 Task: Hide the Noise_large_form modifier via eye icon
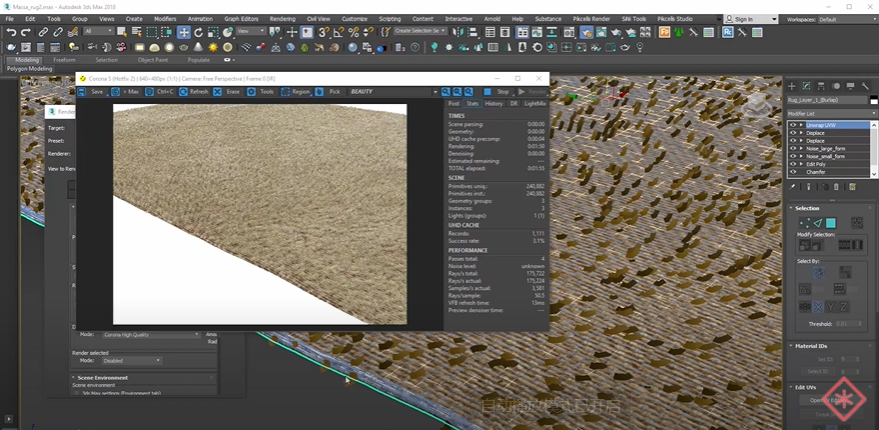pos(792,148)
